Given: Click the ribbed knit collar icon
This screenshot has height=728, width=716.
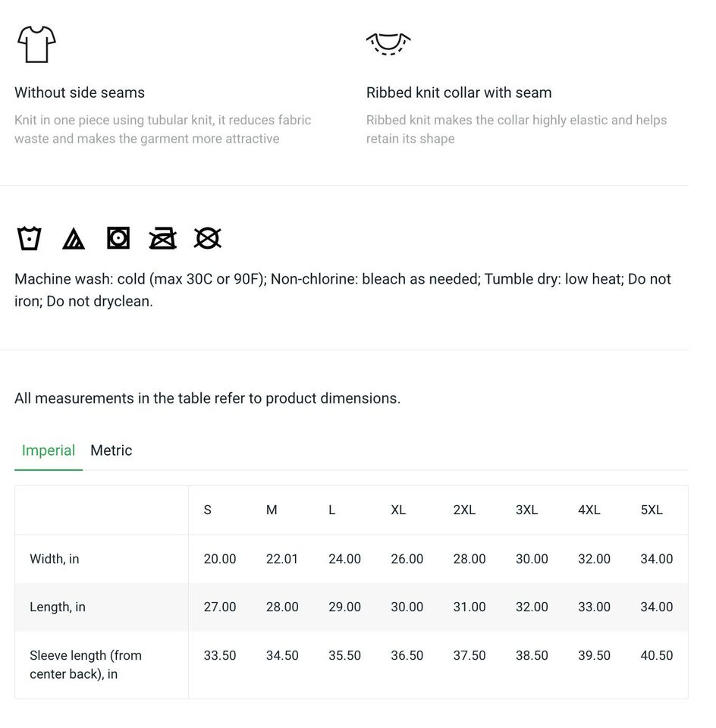Looking at the screenshot, I should click(x=388, y=44).
